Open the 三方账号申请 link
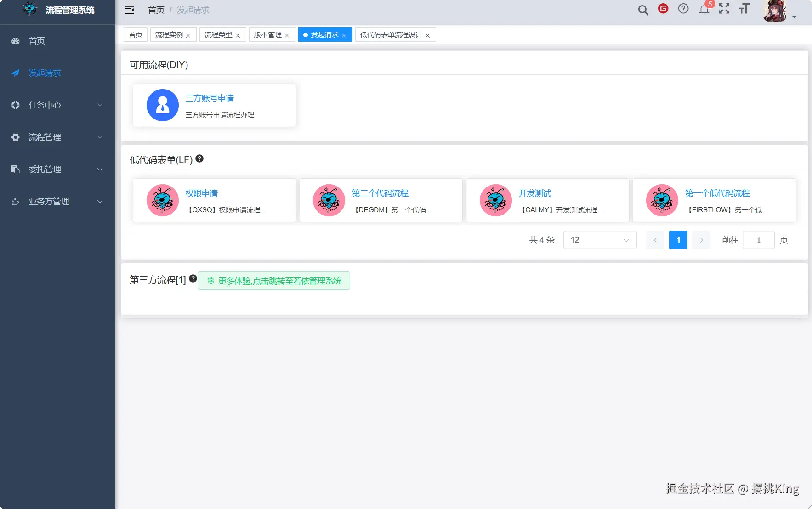Screen dimensions: 812x509 pyautogui.click(x=210, y=98)
